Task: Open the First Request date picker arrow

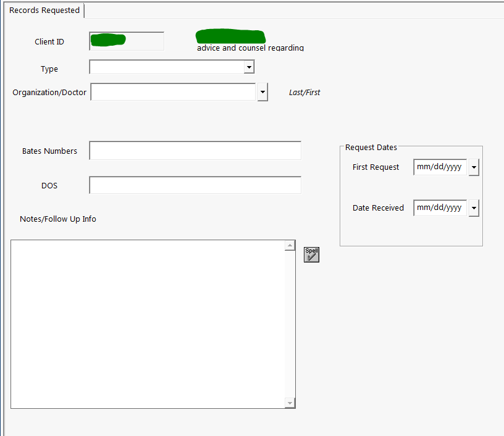Action: tap(474, 167)
